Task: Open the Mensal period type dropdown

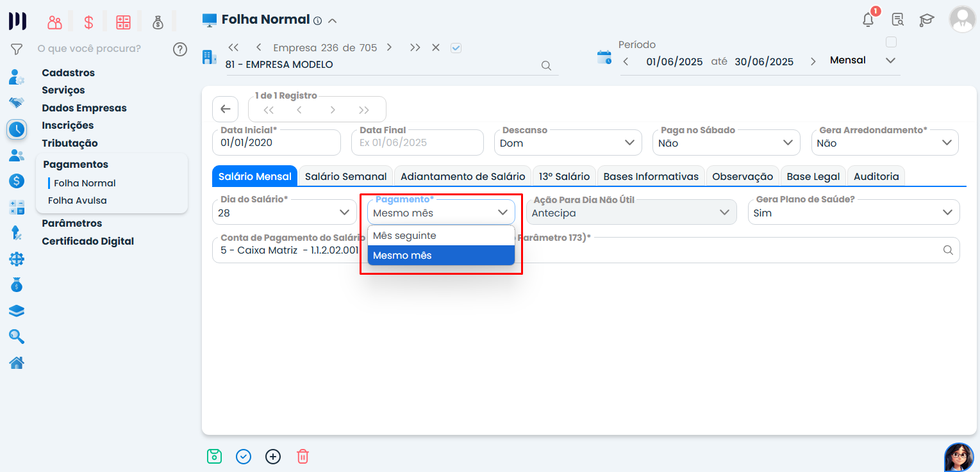Action: coord(863,60)
